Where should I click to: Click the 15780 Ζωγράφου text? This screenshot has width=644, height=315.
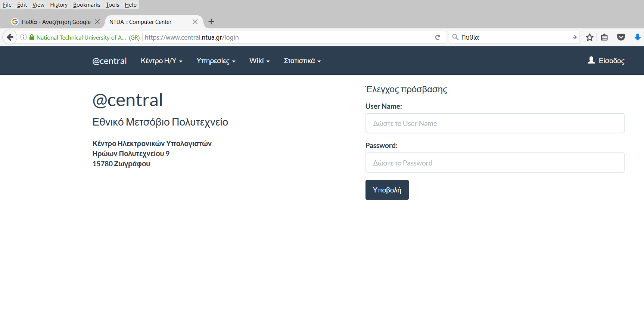[121, 164]
